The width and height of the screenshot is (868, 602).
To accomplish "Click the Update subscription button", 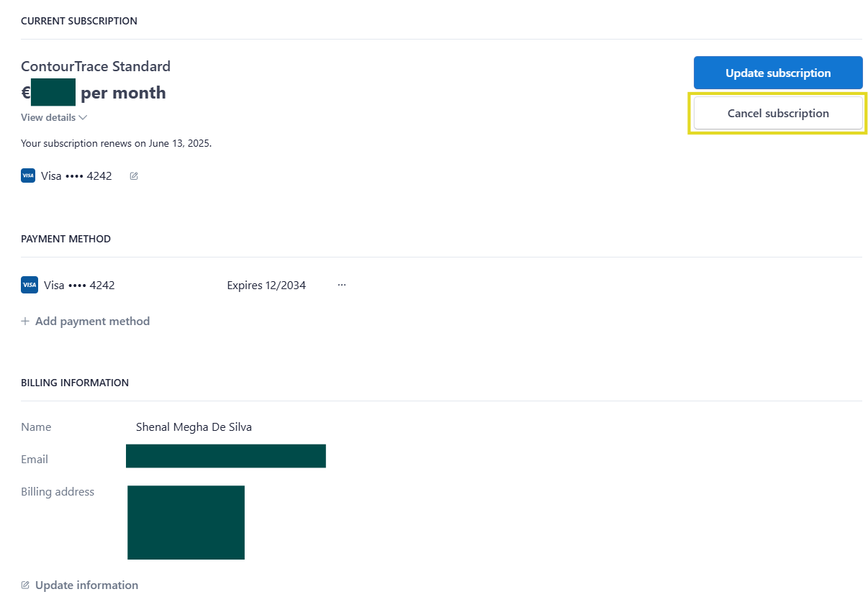I will coord(777,73).
